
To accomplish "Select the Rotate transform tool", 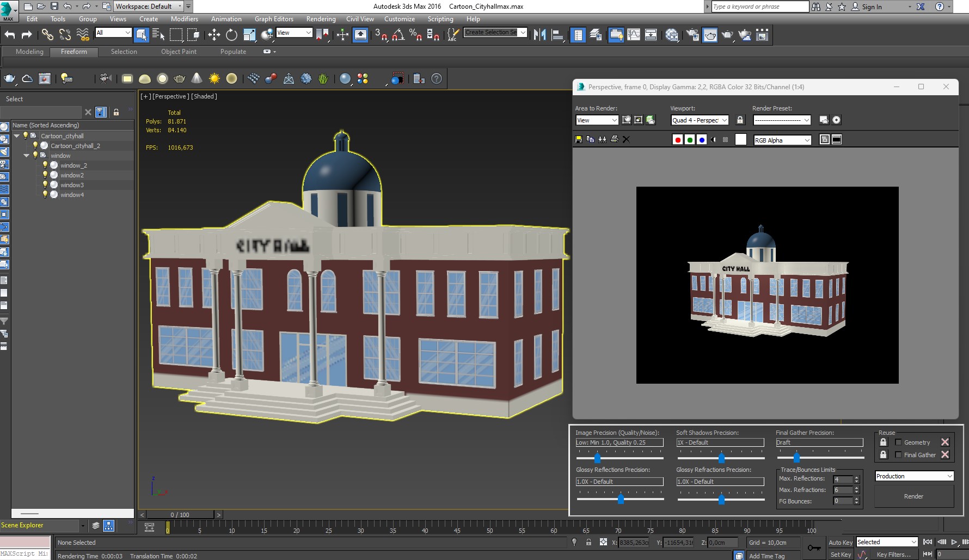I will point(231,35).
